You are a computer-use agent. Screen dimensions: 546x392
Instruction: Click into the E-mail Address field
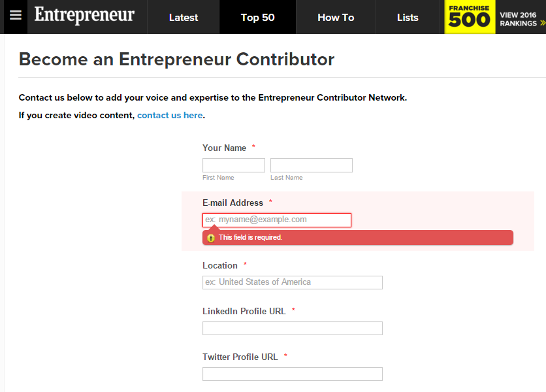[x=277, y=220]
